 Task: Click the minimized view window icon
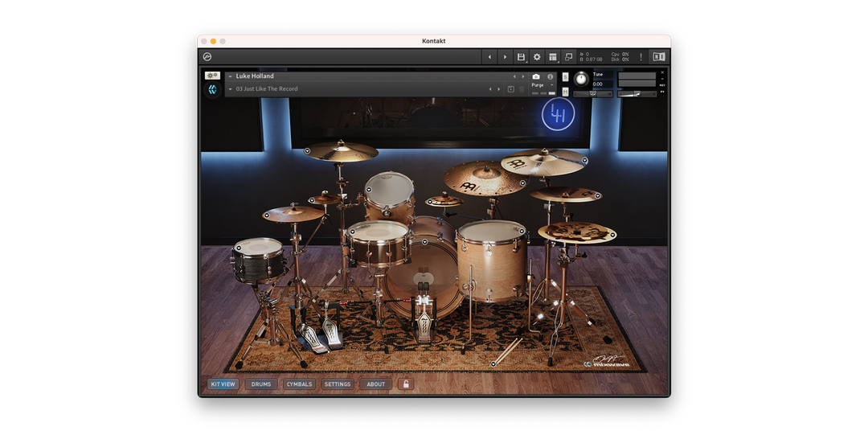tap(569, 57)
